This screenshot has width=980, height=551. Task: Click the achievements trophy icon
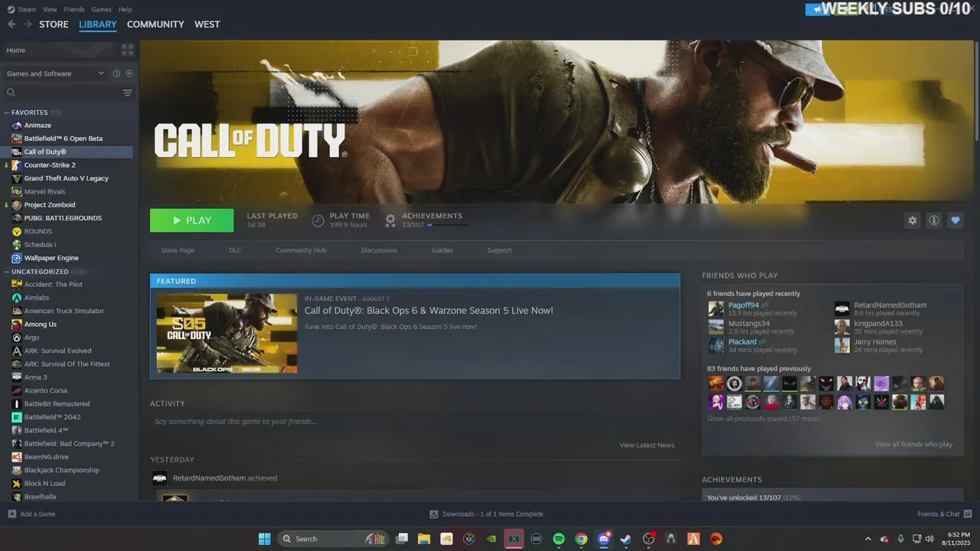pos(390,220)
